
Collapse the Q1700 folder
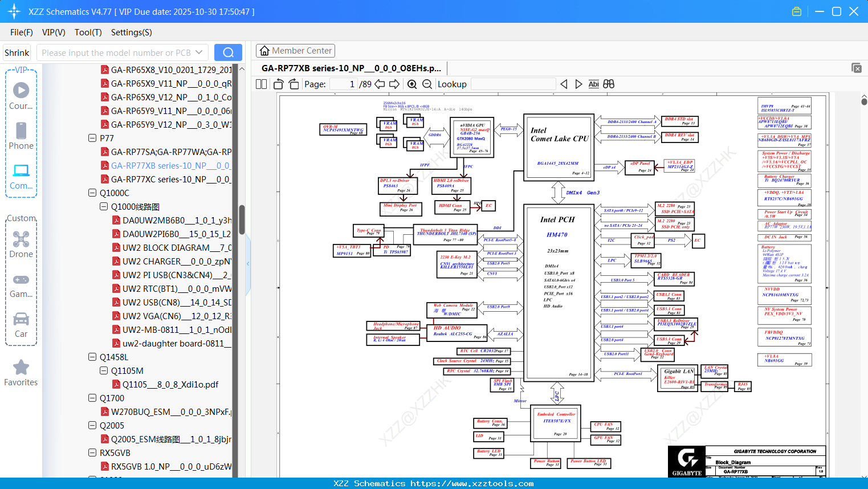point(92,398)
